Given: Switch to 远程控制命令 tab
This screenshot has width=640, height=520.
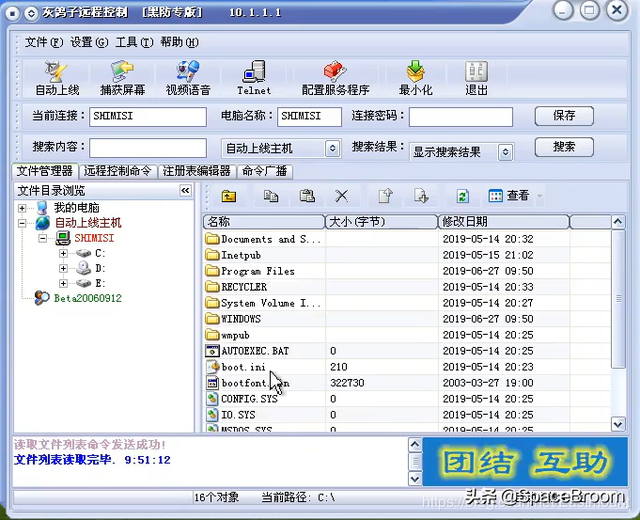Looking at the screenshot, I should (x=118, y=171).
